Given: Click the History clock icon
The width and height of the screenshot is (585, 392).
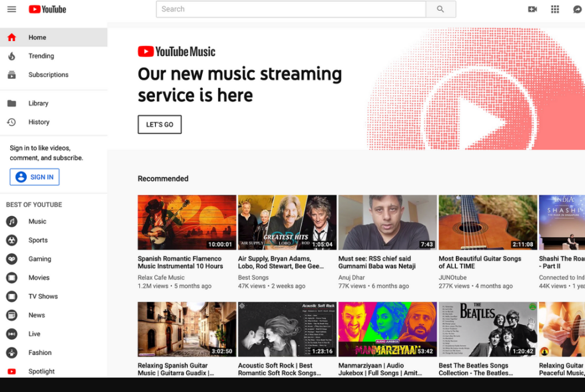Looking at the screenshot, I should (x=11, y=122).
